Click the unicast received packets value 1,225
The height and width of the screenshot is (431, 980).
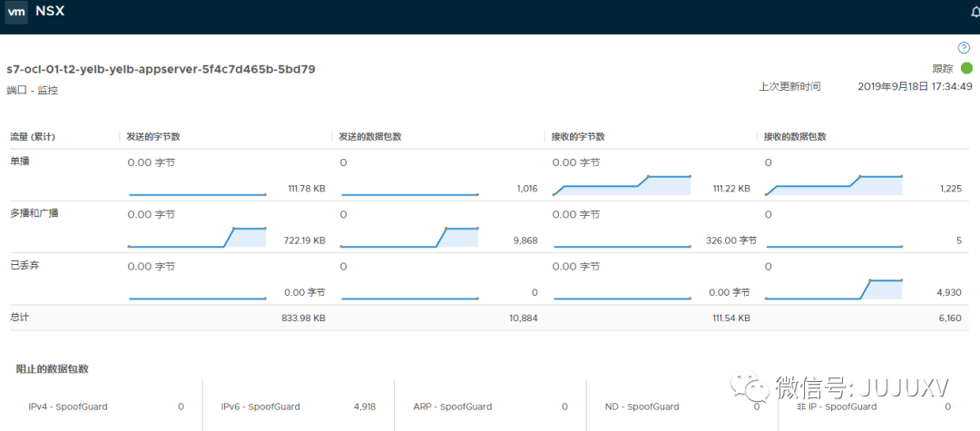951,188
